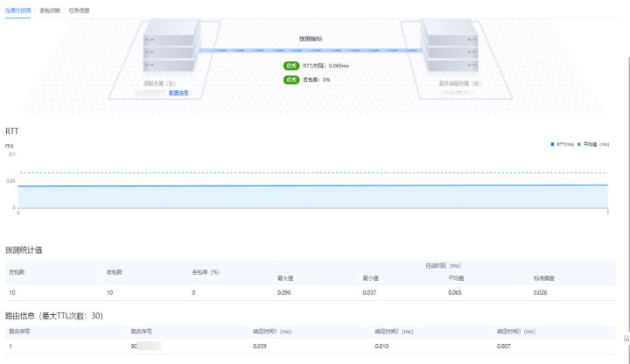Click the 丢包率 (%) column header

coord(206,272)
